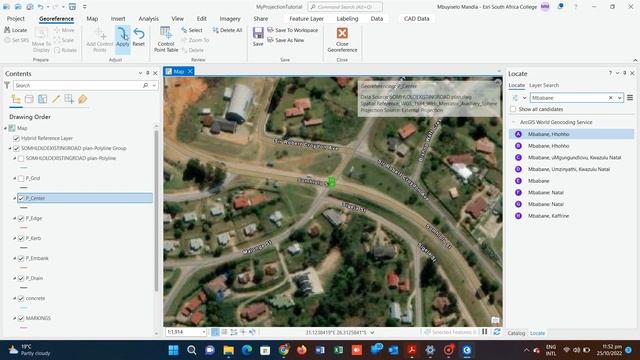Screen dimensions: 640x360
Task: Click notifications bell icon in title bar
Action: 560,7
